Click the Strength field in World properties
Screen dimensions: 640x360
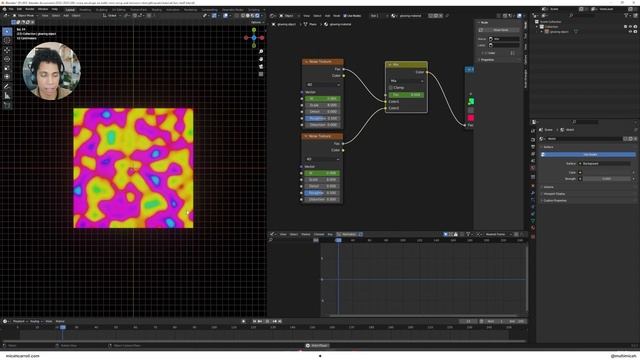pyautogui.click(x=607, y=179)
